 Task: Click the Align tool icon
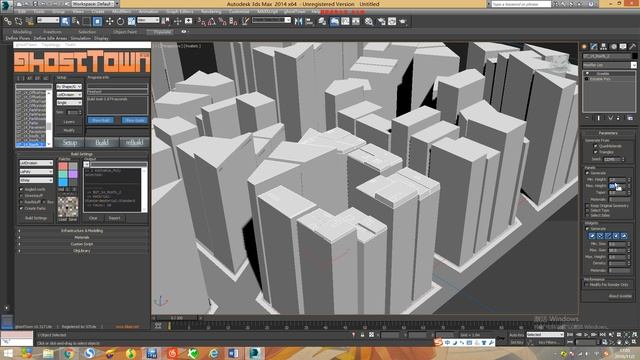pos(309,21)
